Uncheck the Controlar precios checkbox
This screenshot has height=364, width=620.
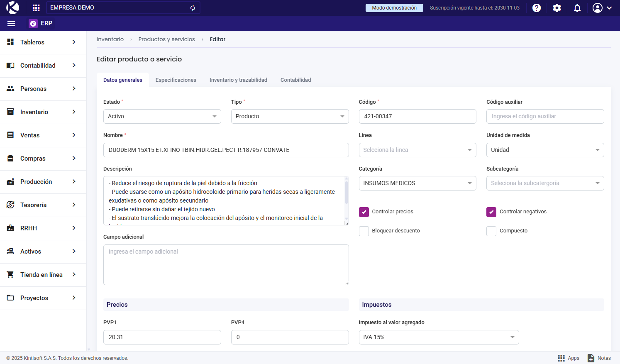pyautogui.click(x=364, y=212)
